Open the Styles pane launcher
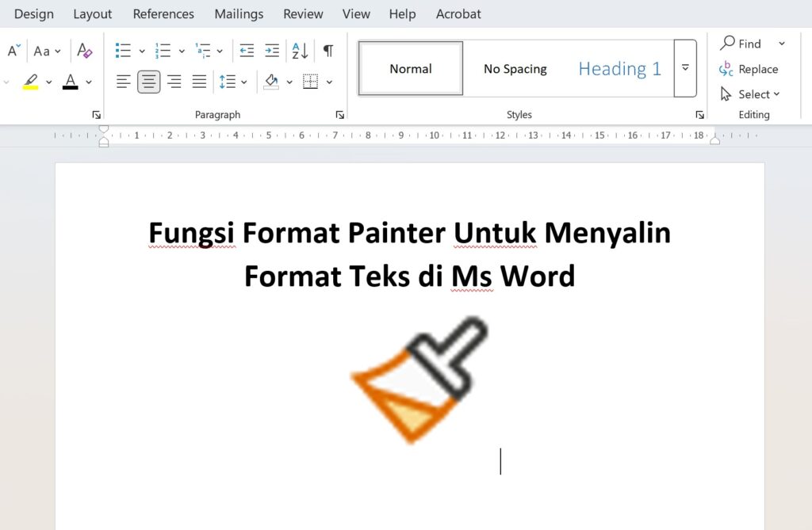812x530 pixels. tap(699, 115)
